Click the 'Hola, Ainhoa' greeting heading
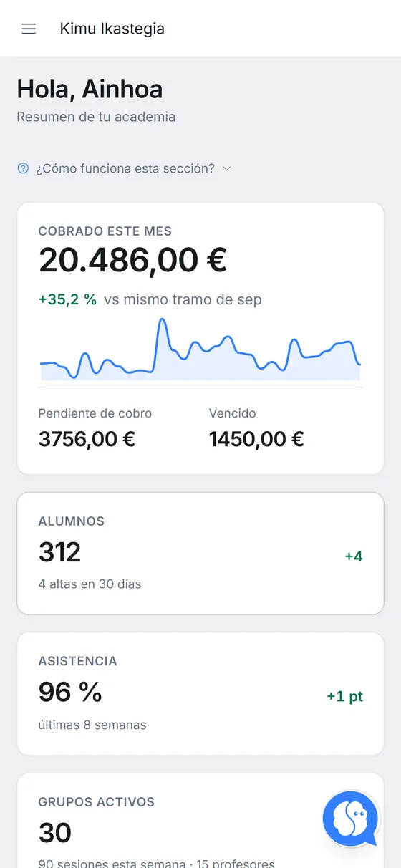401x868 pixels. coord(90,90)
